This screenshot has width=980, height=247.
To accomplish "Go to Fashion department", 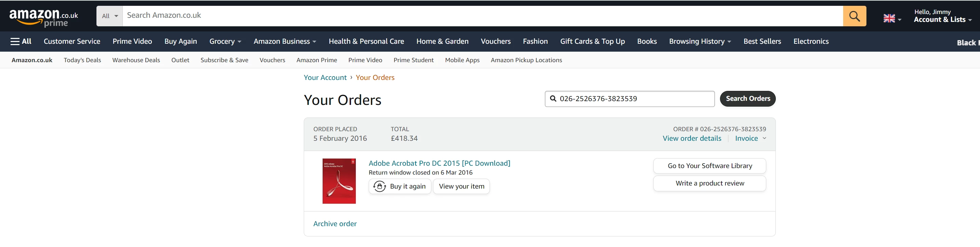I will 535,41.
